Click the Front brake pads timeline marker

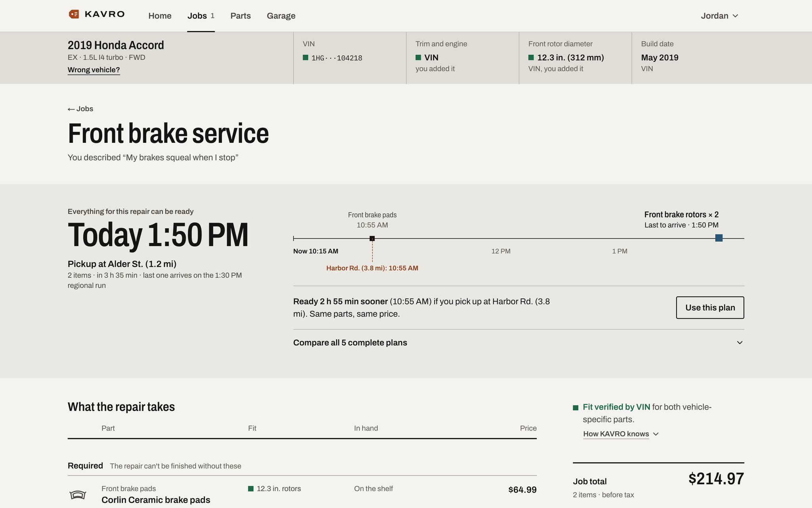[x=372, y=239]
